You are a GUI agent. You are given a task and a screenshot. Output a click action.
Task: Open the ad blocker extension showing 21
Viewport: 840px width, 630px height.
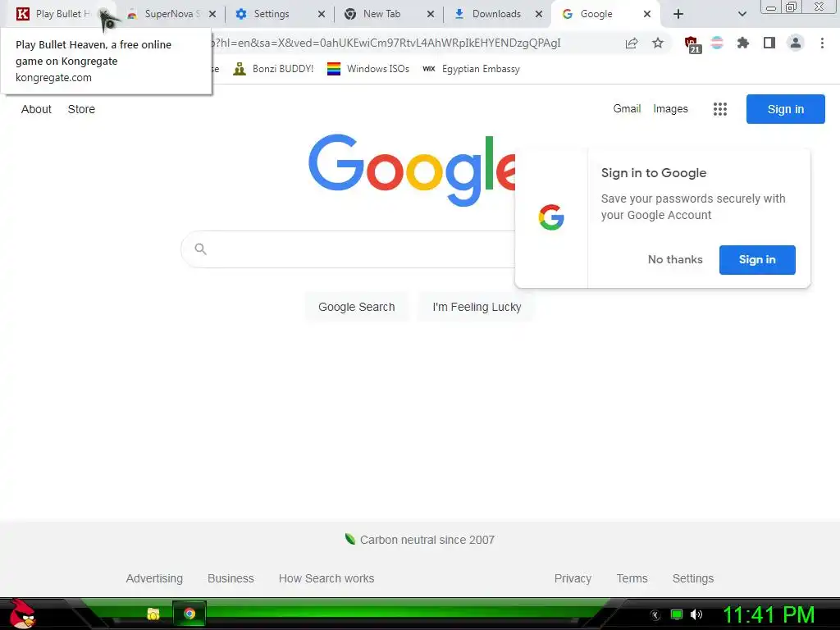pyautogui.click(x=692, y=44)
